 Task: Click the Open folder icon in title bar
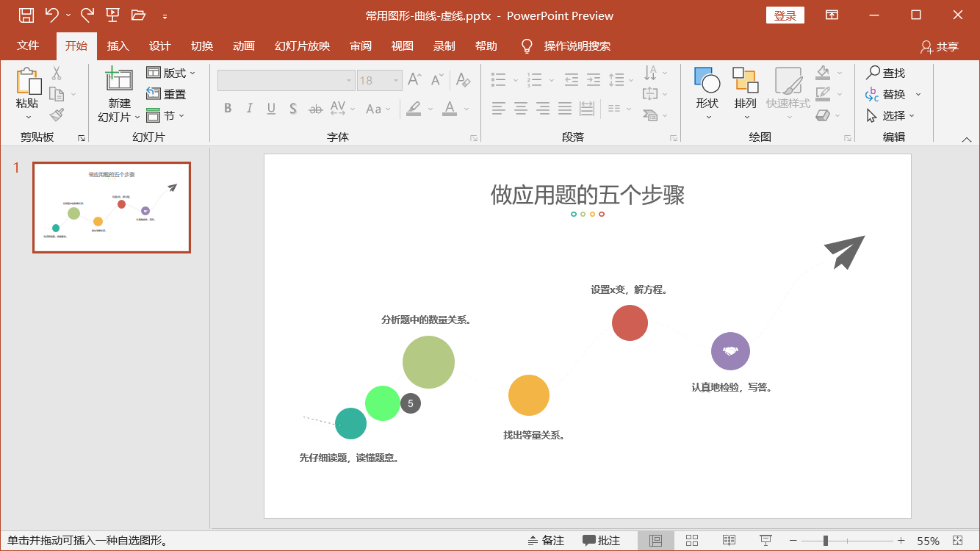coord(138,15)
